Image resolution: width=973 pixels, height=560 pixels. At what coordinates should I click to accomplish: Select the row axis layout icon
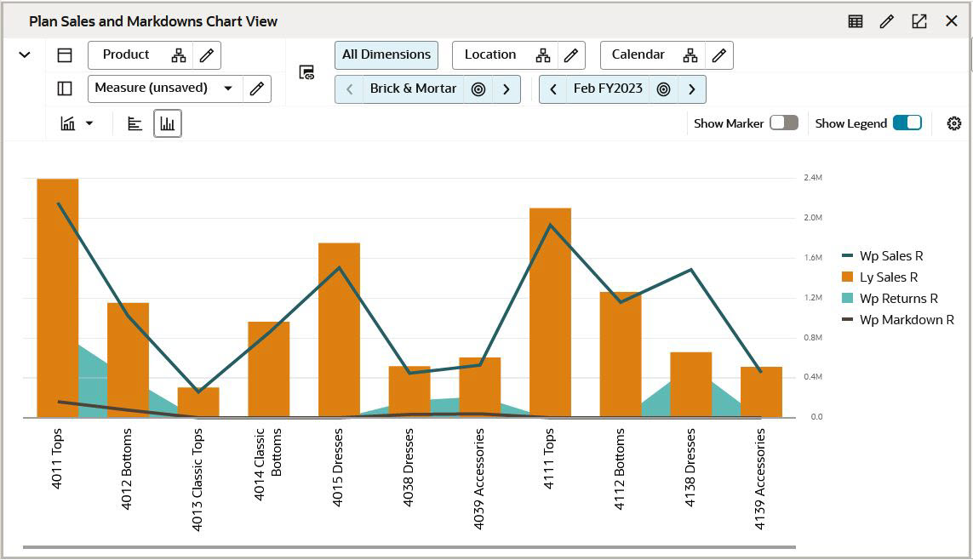pos(65,55)
